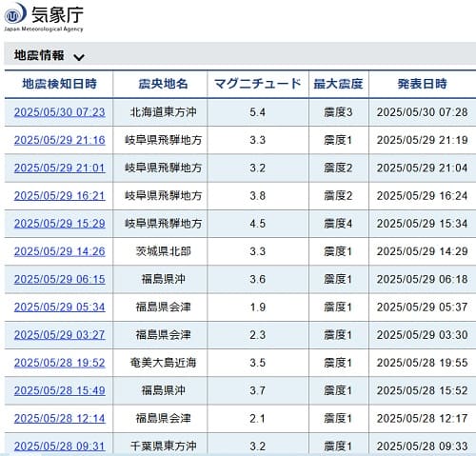Open the 2025/05/30 07:23 earthquake link

coord(59,112)
